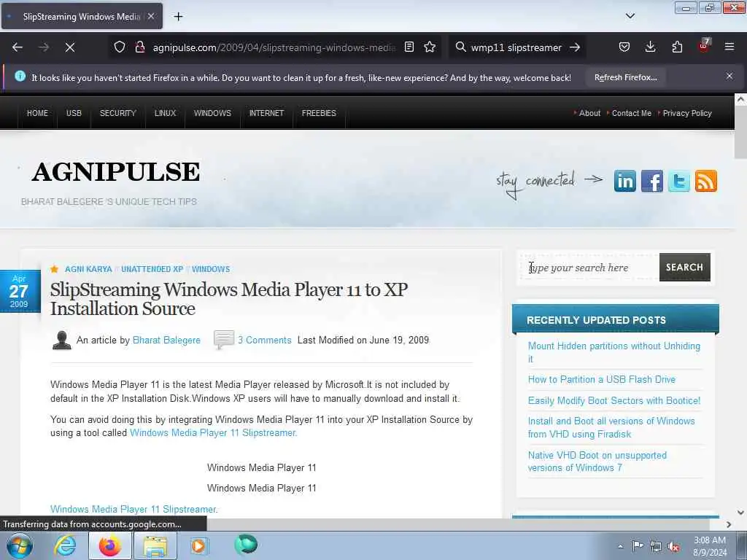747x560 pixels.
Task: Open the Privacy Policy link
Action: 687,113
